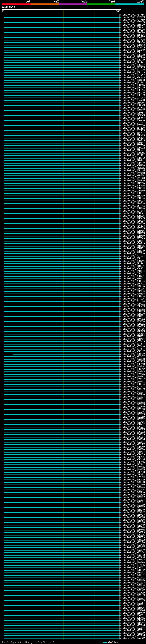
Task: Select hit label UniRef100_A9QA20
Action: click(x=133, y=354)
